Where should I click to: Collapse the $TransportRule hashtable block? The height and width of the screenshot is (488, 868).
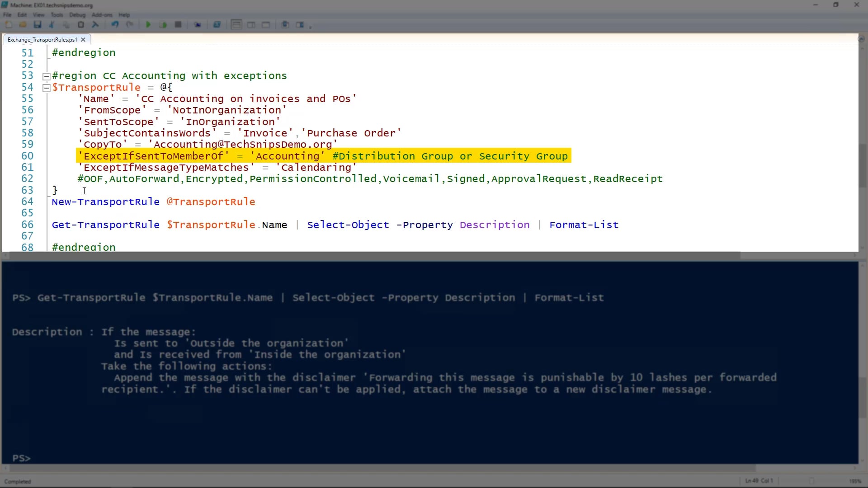click(x=46, y=88)
